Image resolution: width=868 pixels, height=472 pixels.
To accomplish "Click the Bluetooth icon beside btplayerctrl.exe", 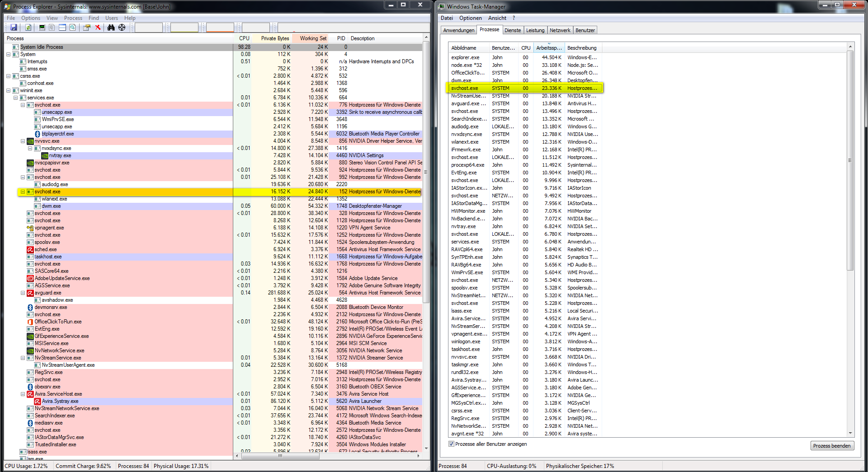I will click(38, 134).
